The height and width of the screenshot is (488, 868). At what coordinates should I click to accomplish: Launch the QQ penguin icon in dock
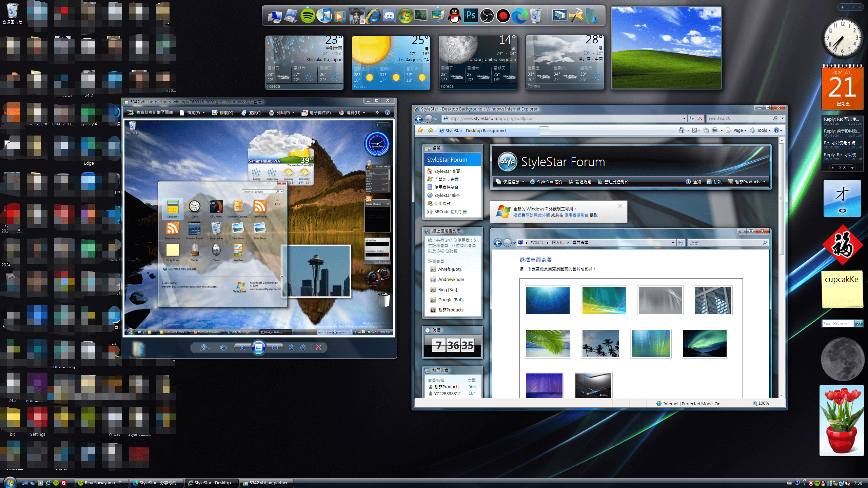pyautogui.click(x=454, y=16)
